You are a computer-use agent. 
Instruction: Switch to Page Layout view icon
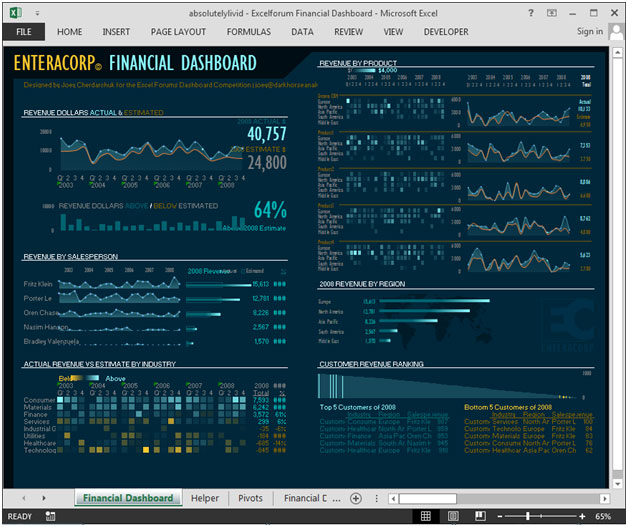click(453, 516)
